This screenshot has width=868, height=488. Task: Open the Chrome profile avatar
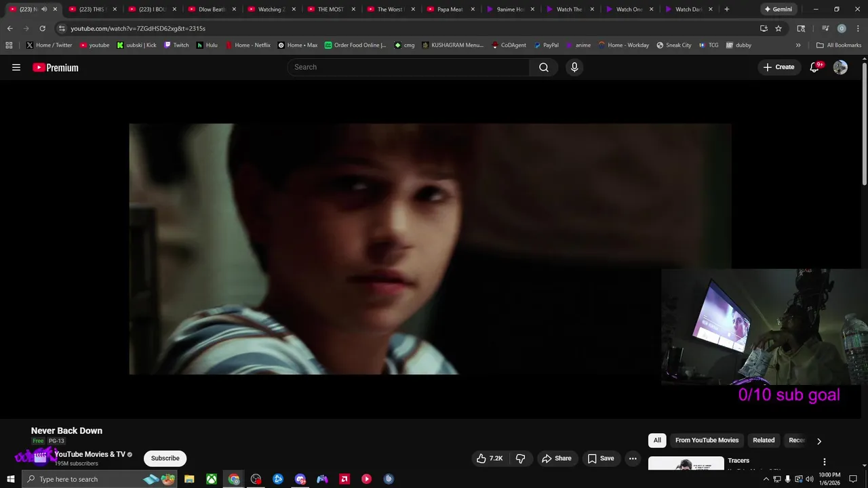[x=842, y=28]
